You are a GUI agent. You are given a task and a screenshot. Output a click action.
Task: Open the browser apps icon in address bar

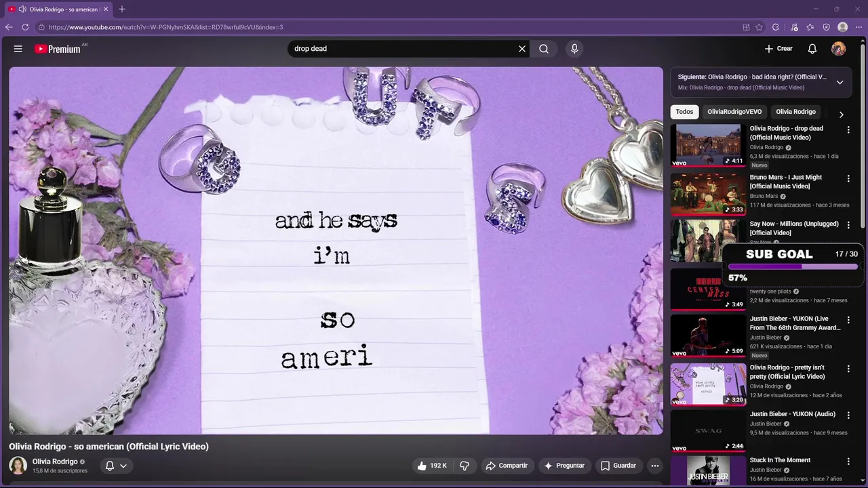point(746,27)
